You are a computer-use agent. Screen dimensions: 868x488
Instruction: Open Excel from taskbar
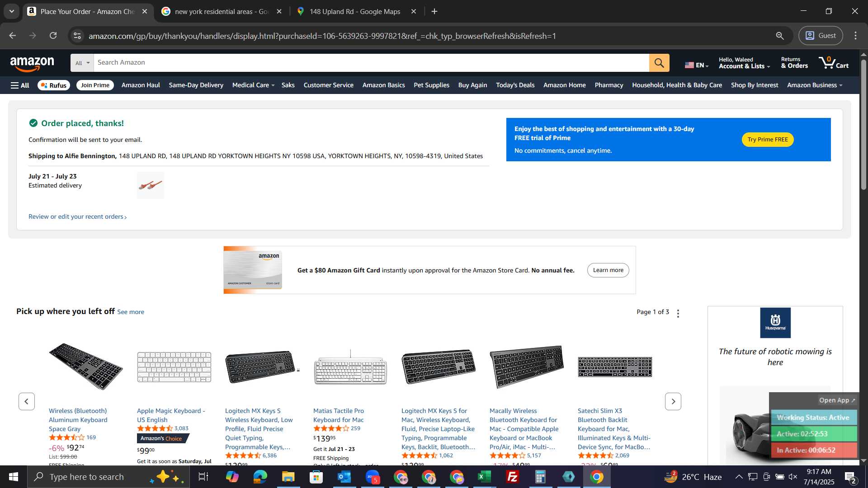(x=485, y=477)
